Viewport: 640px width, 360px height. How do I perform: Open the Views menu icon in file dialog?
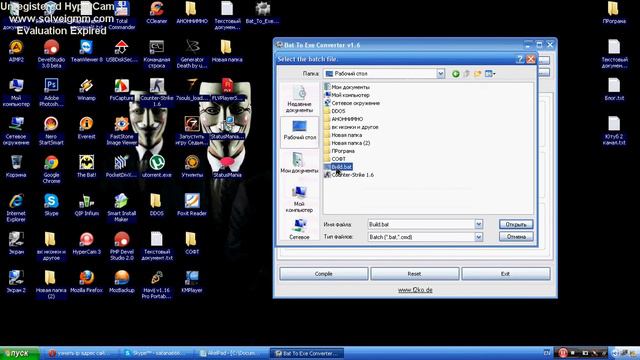490,74
